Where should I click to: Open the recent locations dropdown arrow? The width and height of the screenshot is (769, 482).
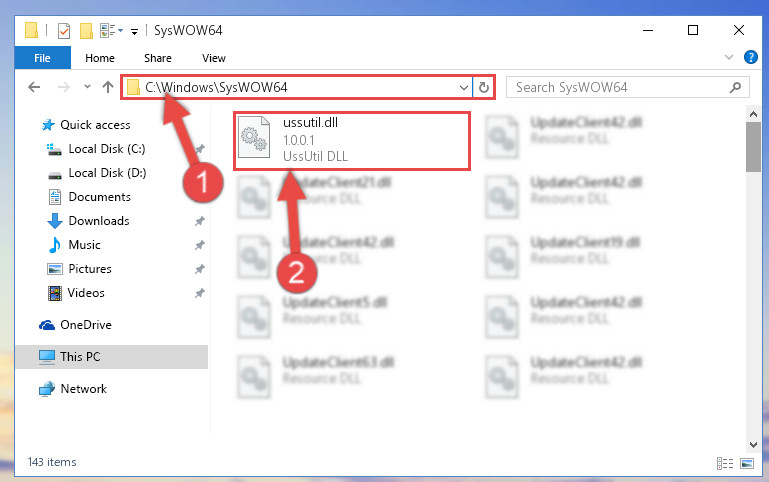coord(87,87)
